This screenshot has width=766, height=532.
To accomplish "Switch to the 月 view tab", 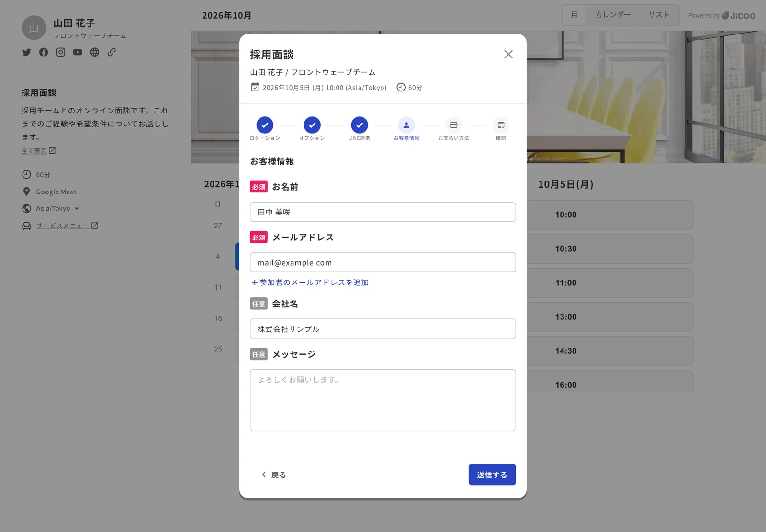I will (x=574, y=15).
